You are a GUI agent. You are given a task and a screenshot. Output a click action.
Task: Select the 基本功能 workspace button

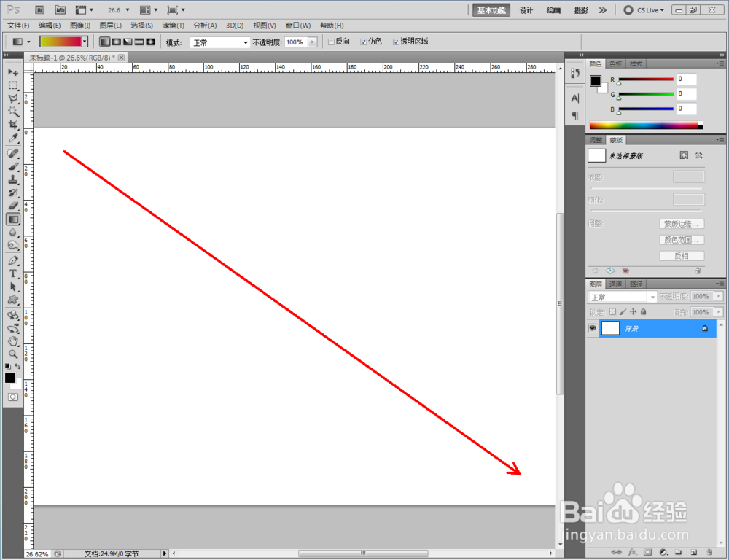(x=491, y=10)
